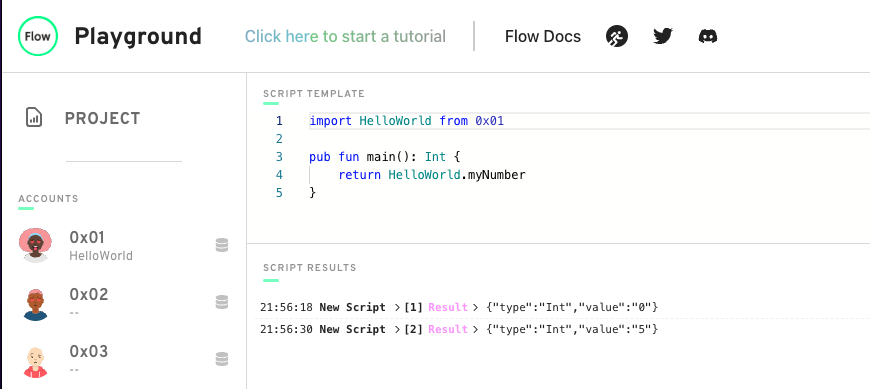Image resolution: width=870 pixels, height=389 pixels.
Task: Select the first script result with value 0
Action: pyautogui.click(x=459, y=307)
